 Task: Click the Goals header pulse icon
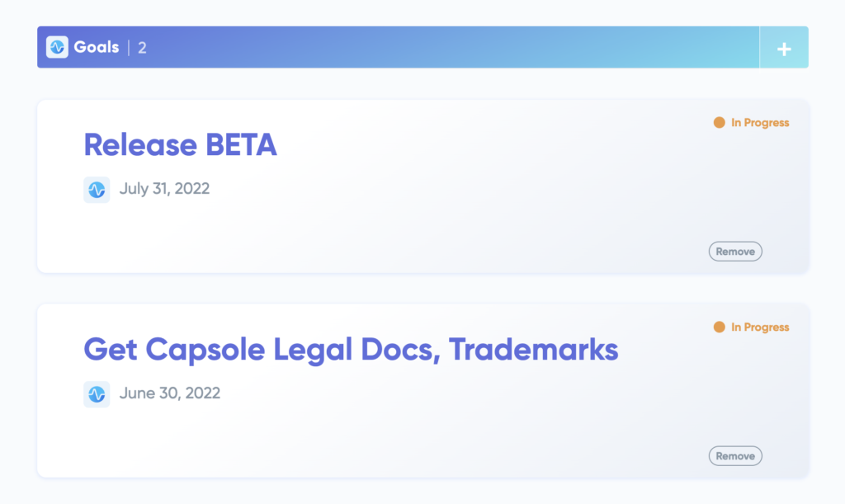tap(57, 47)
